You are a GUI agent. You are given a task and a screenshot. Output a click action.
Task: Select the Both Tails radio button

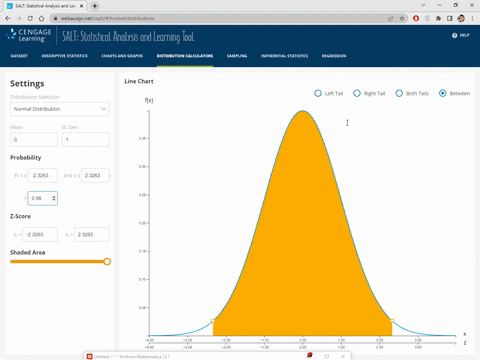[x=399, y=93]
